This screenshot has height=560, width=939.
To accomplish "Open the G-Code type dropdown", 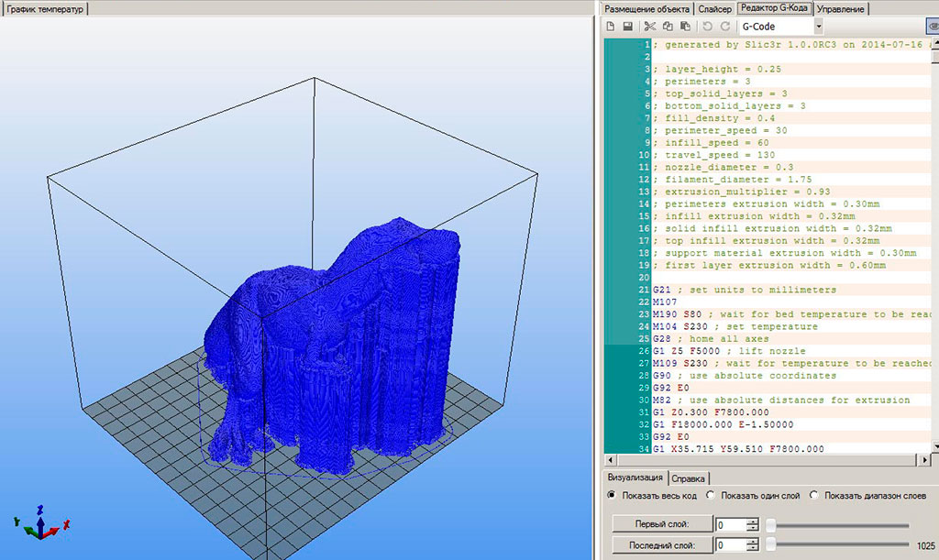I will [x=818, y=27].
